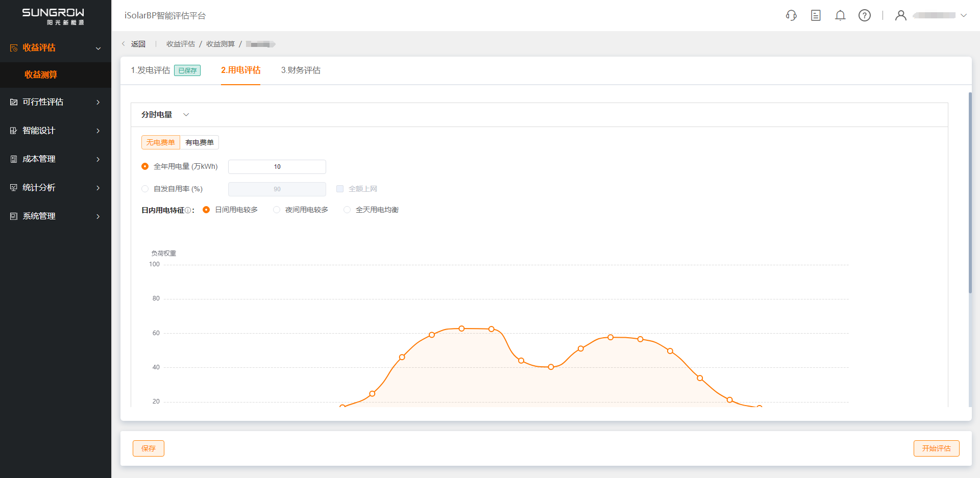Click the customer service headset icon
Screen dimensions: 980x478
point(791,15)
